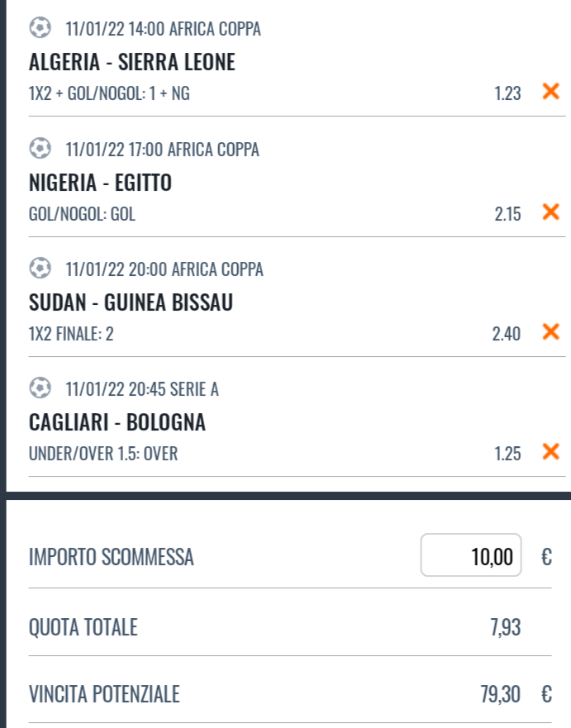Image resolution: width=571 pixels, height=728 pixels.
Task: Click the Under/Over 1.5: Over market label
Action: tap(103, 454)
